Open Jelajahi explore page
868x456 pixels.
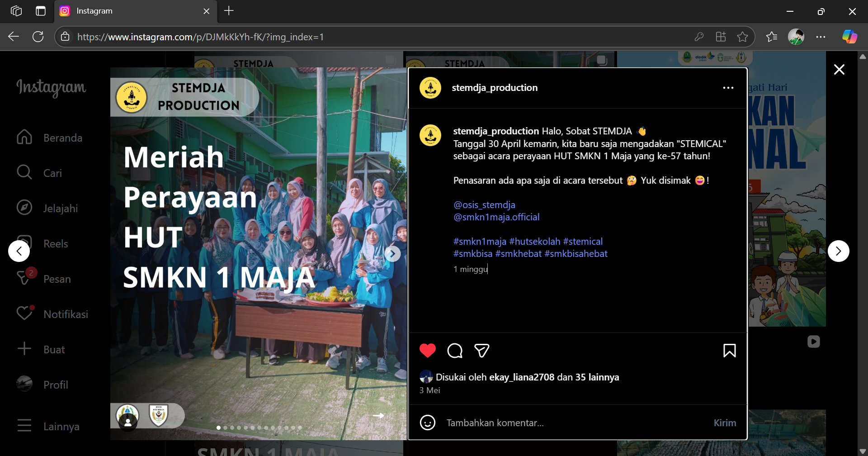point(47,208)
